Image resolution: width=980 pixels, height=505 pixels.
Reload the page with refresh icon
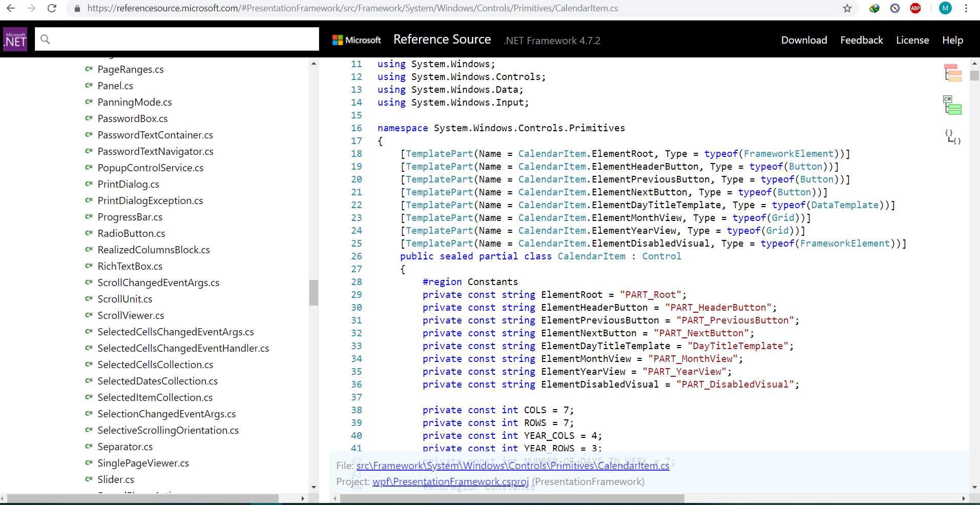52,8
